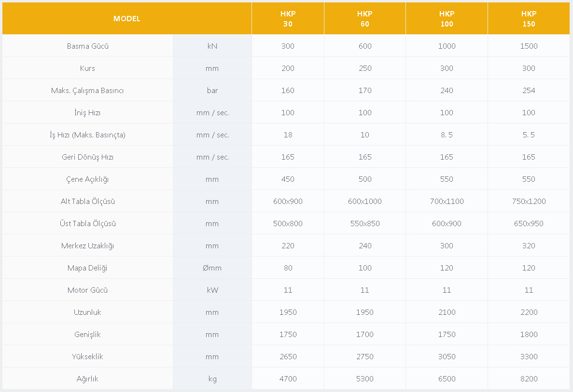This screenshot has height=392, width=573.
Task: Select Yükseklik value 3050
Action: tap(447, 357)
